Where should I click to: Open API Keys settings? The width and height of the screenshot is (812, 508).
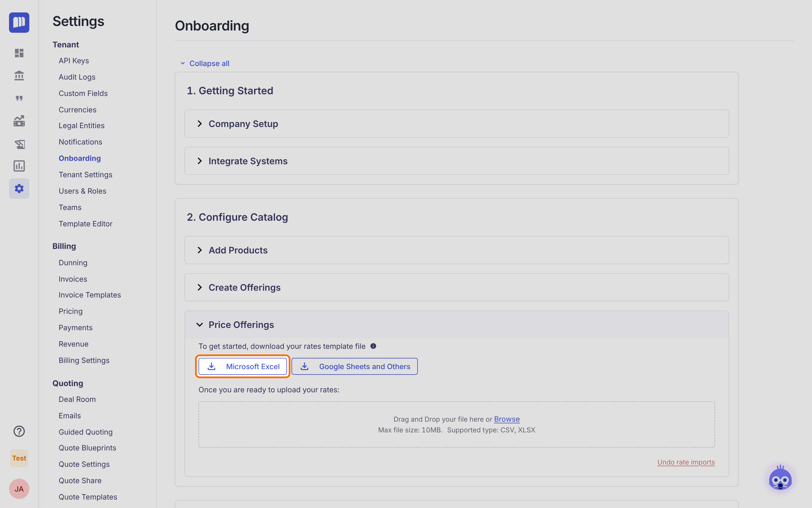coord(74,61)
